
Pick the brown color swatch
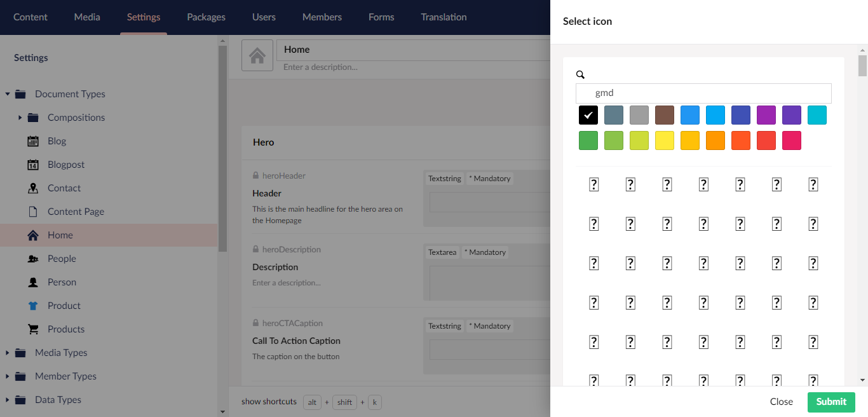[665, 115]
